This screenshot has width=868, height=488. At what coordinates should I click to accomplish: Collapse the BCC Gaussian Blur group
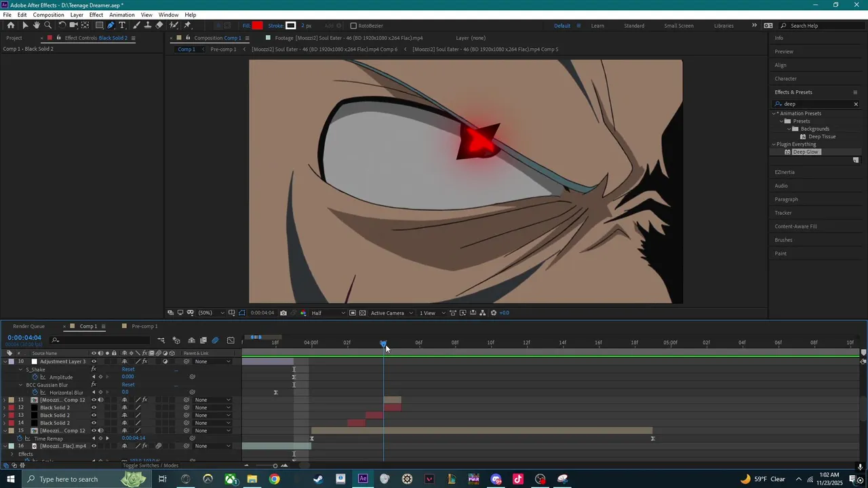click(20, 385)
